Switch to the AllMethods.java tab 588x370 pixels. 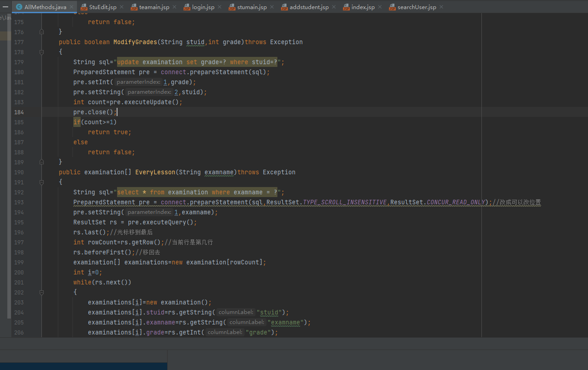45,7
